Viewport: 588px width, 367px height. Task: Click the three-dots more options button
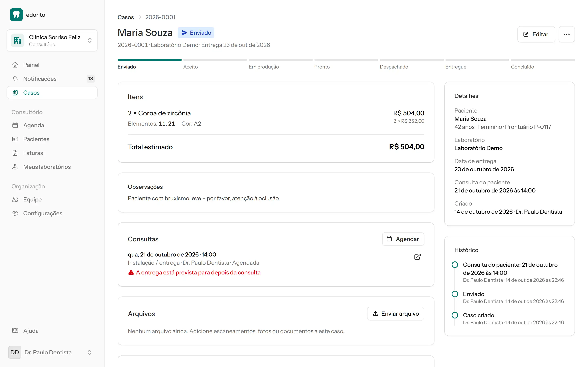[x=566, y=34]
